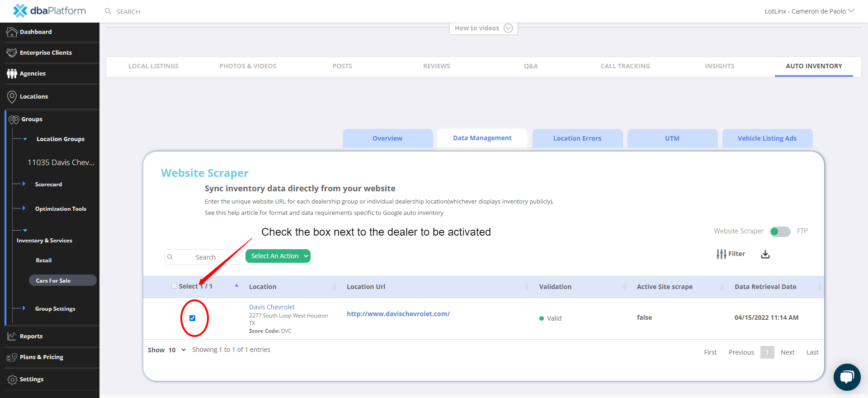
Task: Click the Dashboard house icon
Action: click(12, 32)
